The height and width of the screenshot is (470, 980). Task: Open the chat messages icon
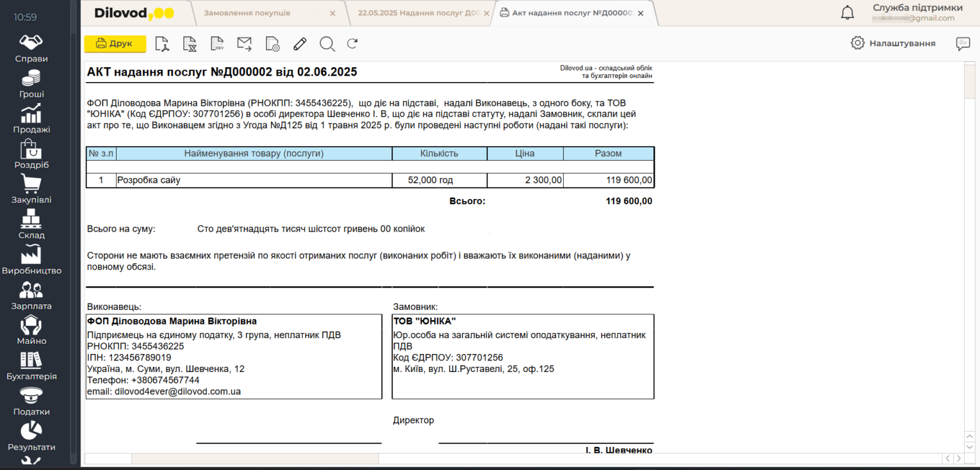(963, 44)
